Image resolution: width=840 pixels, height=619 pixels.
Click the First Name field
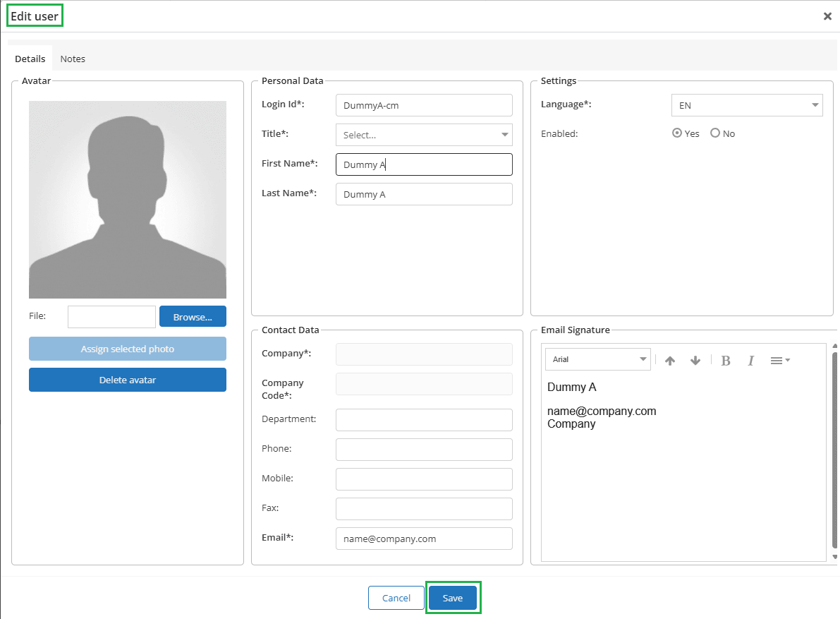[425, 164]
